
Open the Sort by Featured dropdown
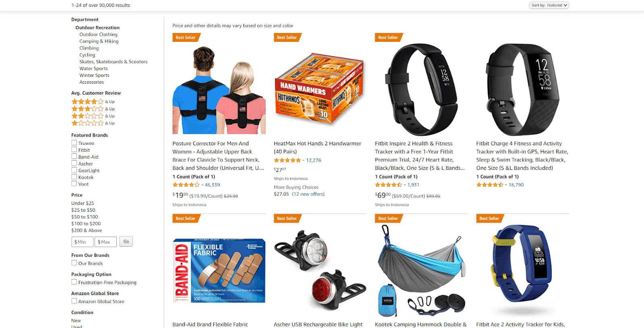[549, 5]
